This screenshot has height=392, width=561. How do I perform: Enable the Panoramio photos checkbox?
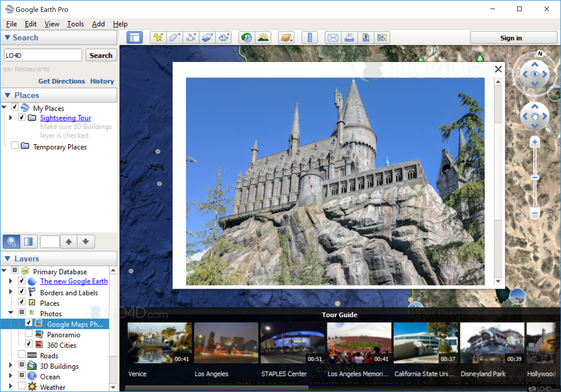pos(29,333)
